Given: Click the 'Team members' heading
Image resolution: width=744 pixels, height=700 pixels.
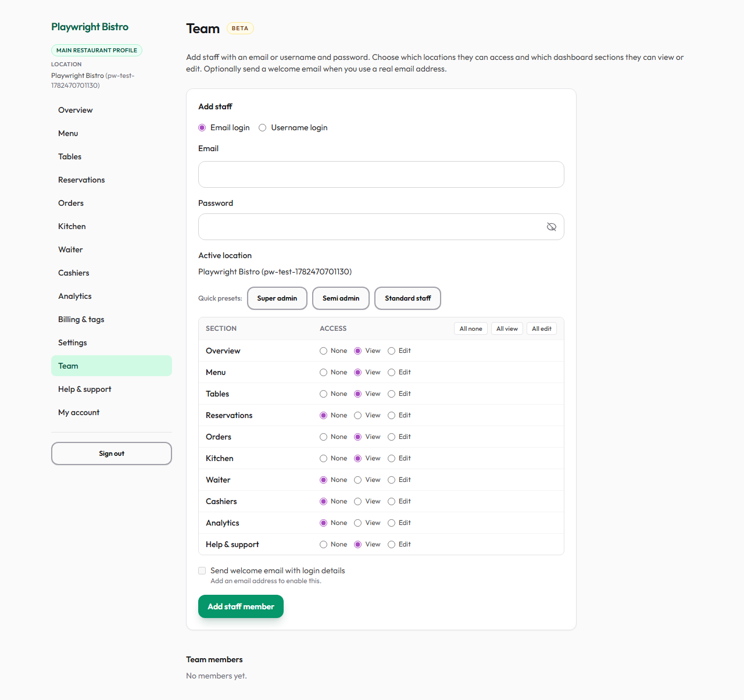Looking at the screenshot, I should (x=214, y=659).
